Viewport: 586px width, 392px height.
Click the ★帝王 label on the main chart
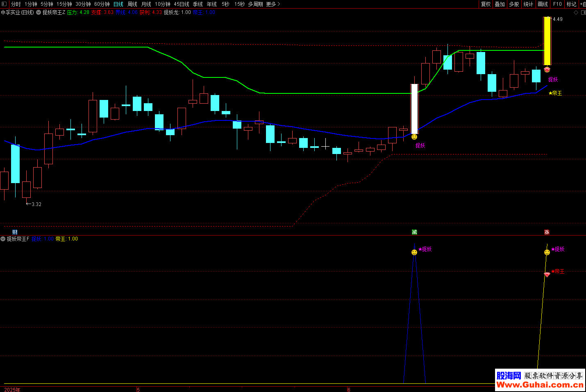[x=555, y=93]
